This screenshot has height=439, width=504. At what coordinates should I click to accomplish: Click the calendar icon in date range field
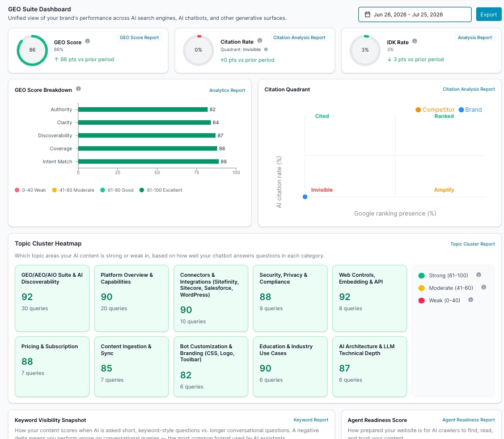367,15
